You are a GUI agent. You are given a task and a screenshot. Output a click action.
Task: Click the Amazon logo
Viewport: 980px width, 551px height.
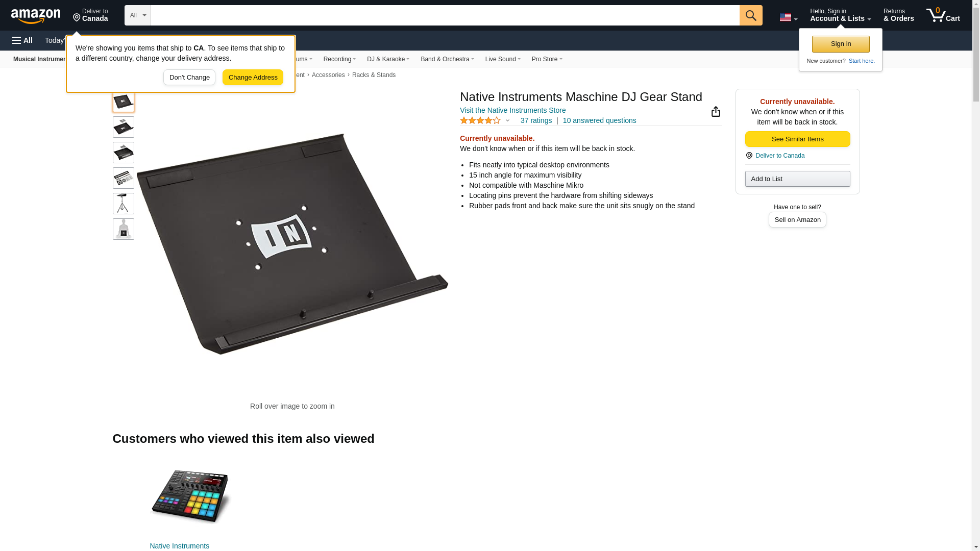click(x=36, y=16)
